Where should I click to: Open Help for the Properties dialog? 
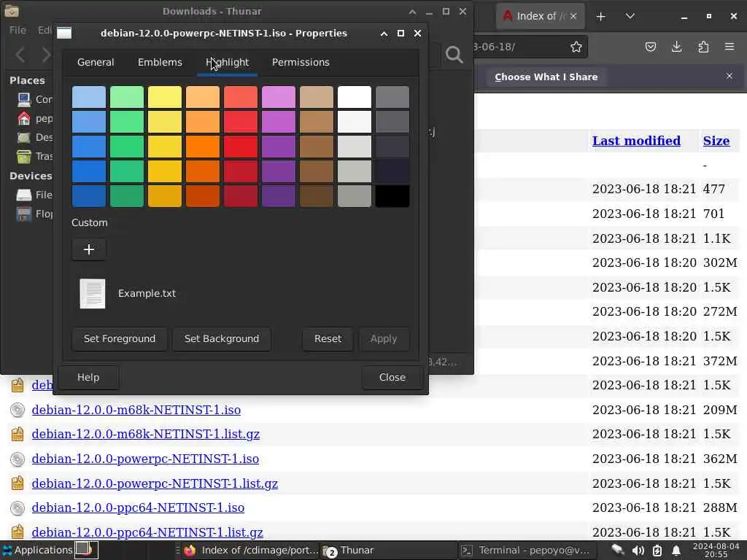pyautogui.click(x=88, y=377)
